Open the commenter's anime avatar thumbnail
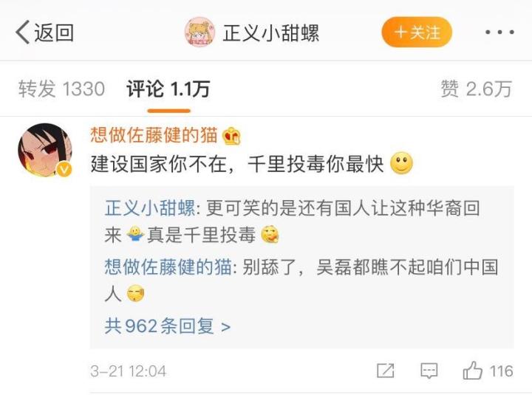 45,150
